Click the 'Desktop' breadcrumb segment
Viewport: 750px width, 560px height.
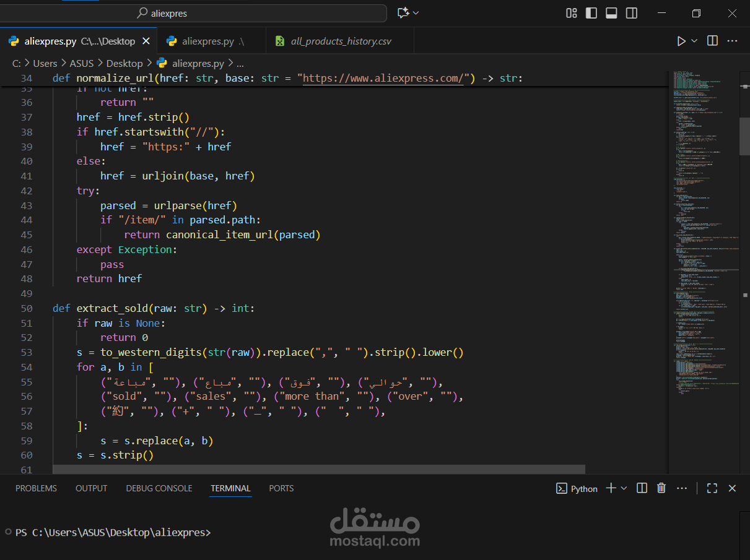coord(124,63)
